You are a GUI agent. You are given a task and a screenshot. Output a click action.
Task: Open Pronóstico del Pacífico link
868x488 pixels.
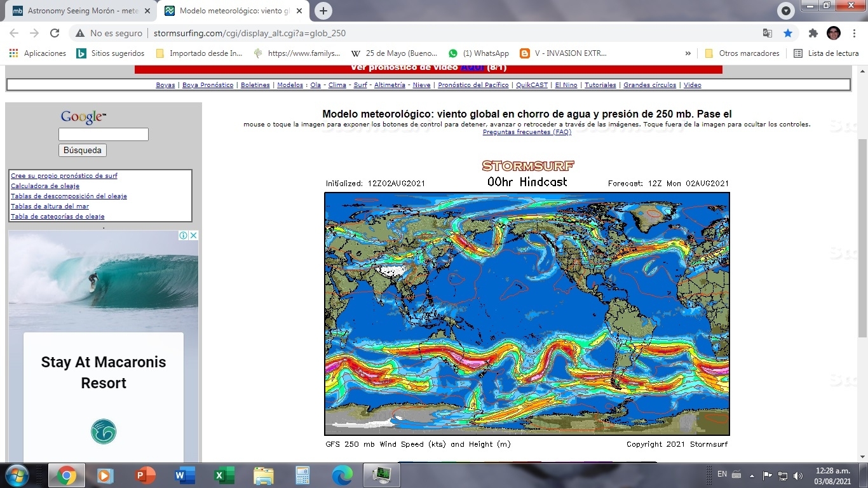pyautogui.click(x=473, y=85)
